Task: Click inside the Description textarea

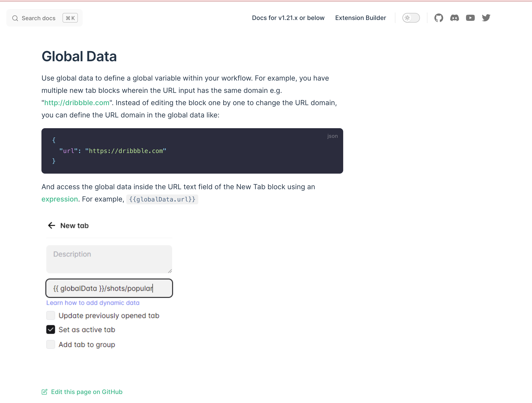Action: point(109,259)
